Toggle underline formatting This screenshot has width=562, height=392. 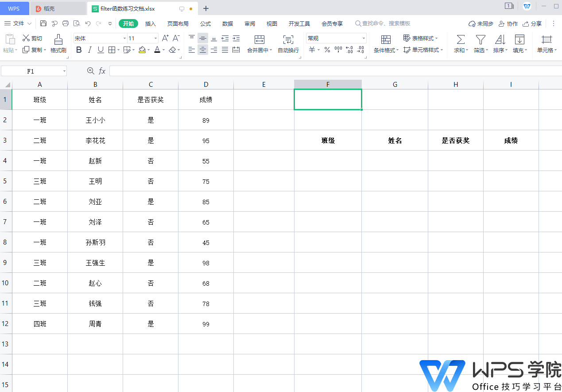(101, 50)
